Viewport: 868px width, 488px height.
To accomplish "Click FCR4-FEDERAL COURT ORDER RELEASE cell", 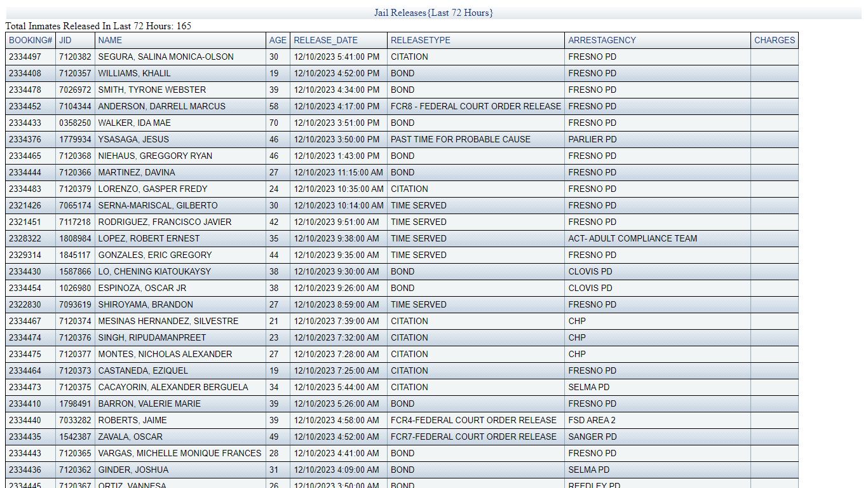I will (x=473, y=420).
